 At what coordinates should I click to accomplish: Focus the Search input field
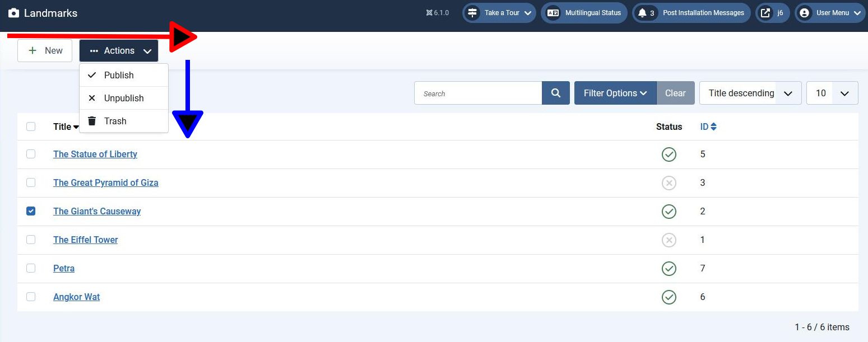coord(478,93)
